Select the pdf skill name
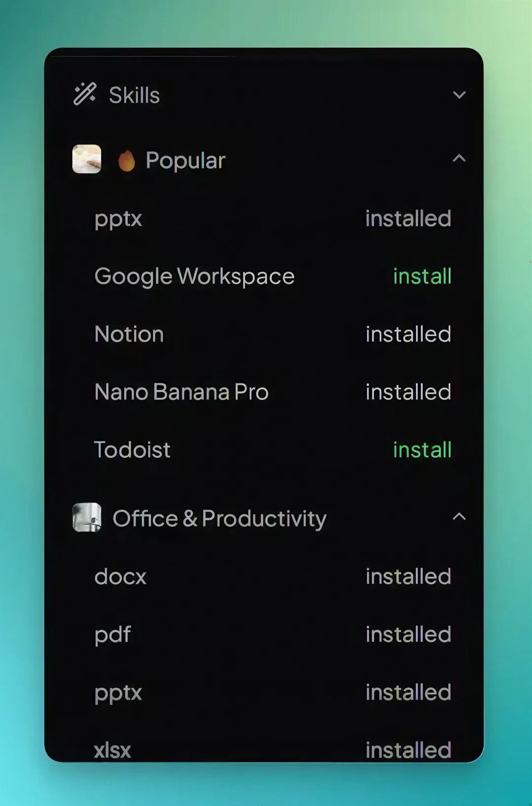Viewport: 532px width, 806px height. [x=112, y=635]
